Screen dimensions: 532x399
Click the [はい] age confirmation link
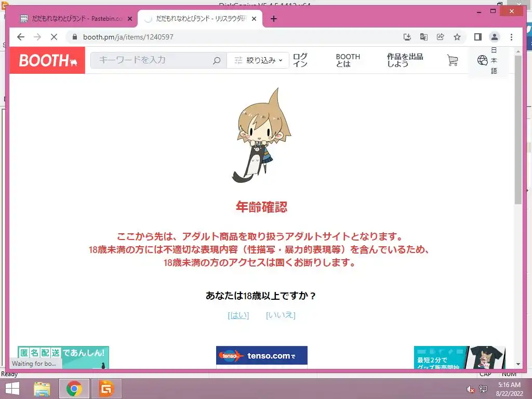pos(238,315)
